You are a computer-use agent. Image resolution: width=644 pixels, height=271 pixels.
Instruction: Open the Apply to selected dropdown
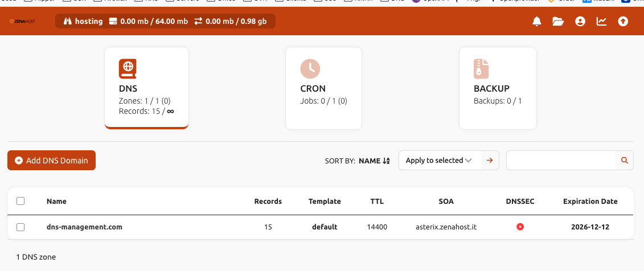(x=440, y=160)
